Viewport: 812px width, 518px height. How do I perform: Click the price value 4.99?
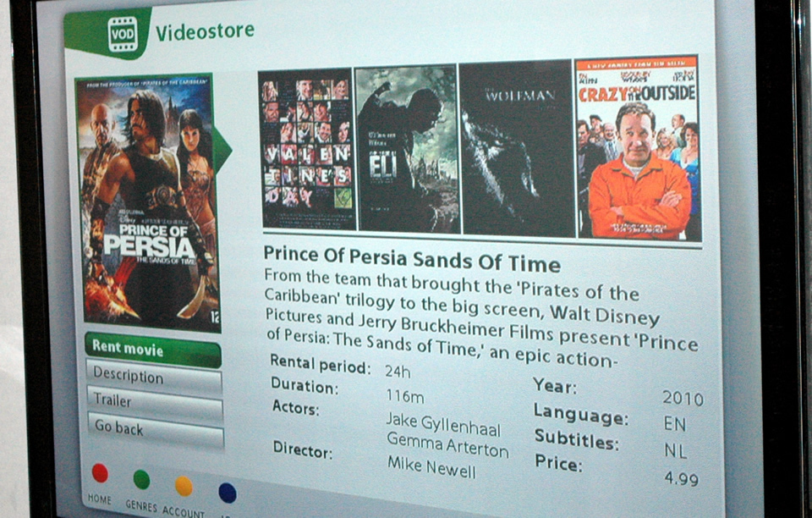pos(682,478)
